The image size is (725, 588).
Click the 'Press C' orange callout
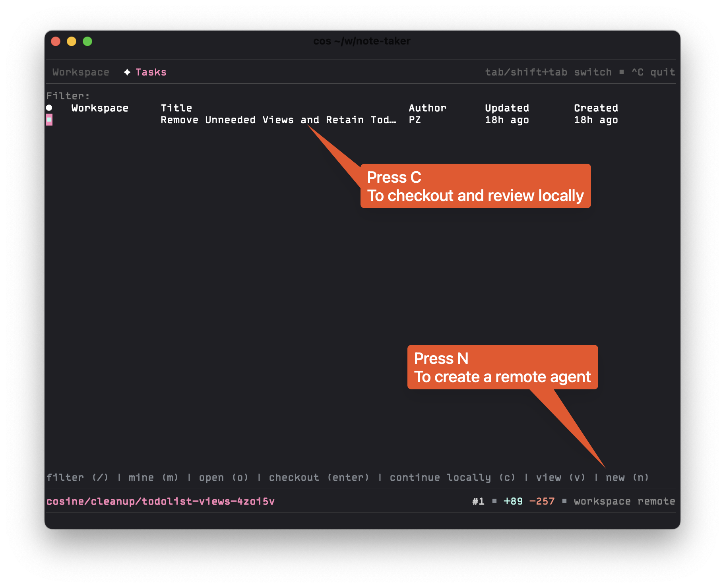[x=475, y=186]
